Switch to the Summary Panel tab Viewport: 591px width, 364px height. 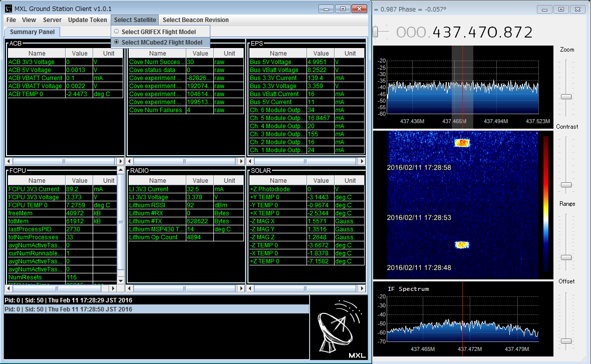point(32,32)
